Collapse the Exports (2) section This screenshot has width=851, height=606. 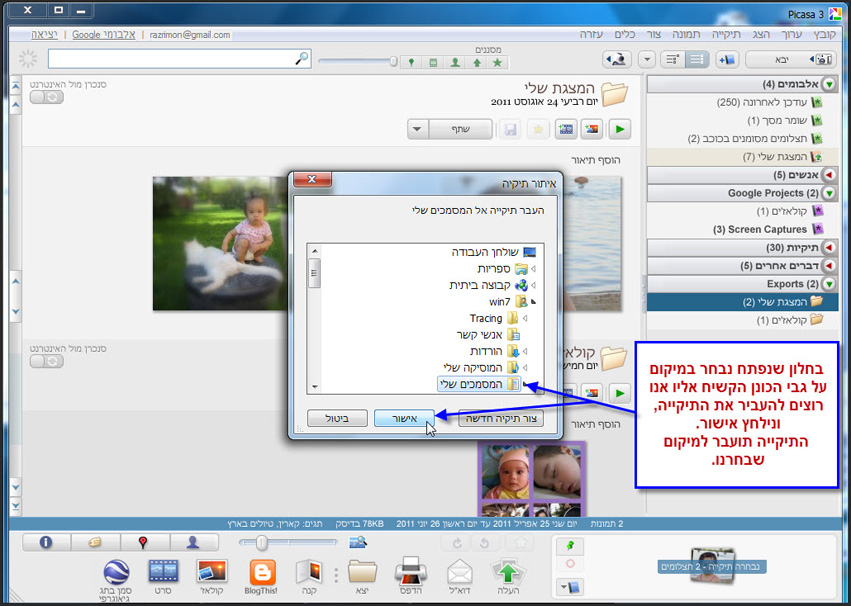[829, 284]
